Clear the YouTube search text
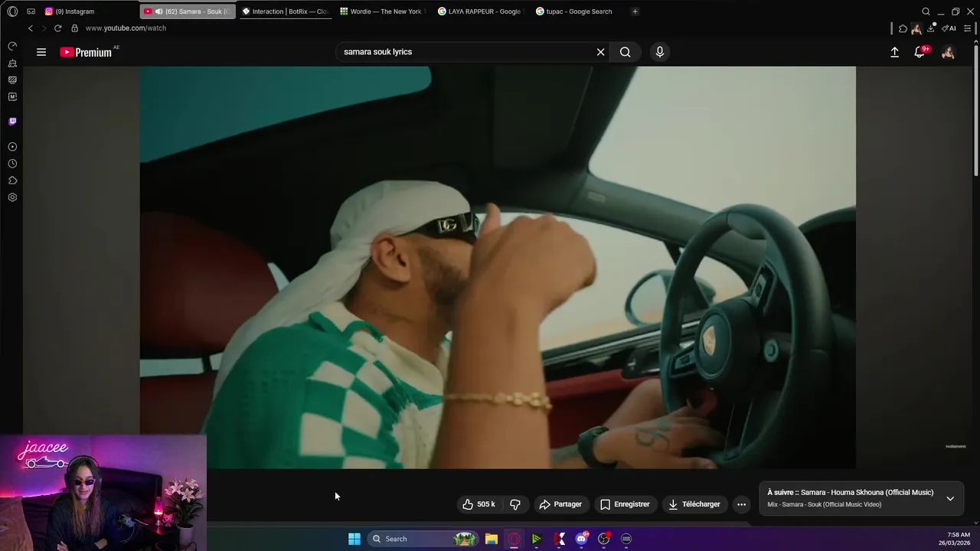The width and height of the screenshot is (980, 551). point(601,52)
